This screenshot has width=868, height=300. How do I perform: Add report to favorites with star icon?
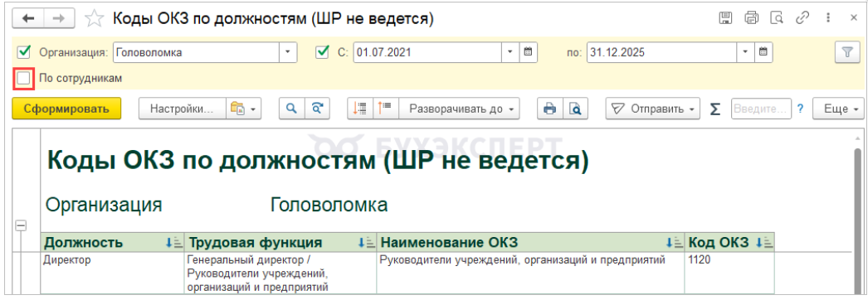(95, 19)
